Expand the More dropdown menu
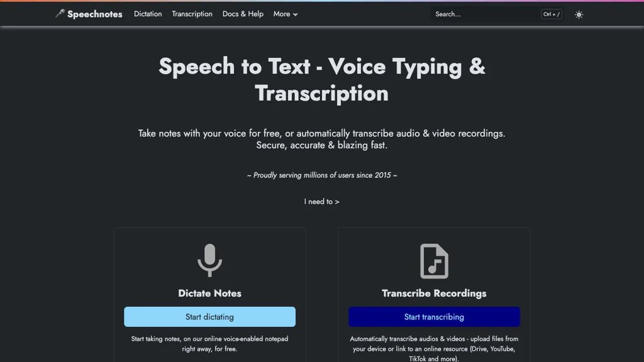The width and height of the screenshot is (644, 362). (286, 14)
